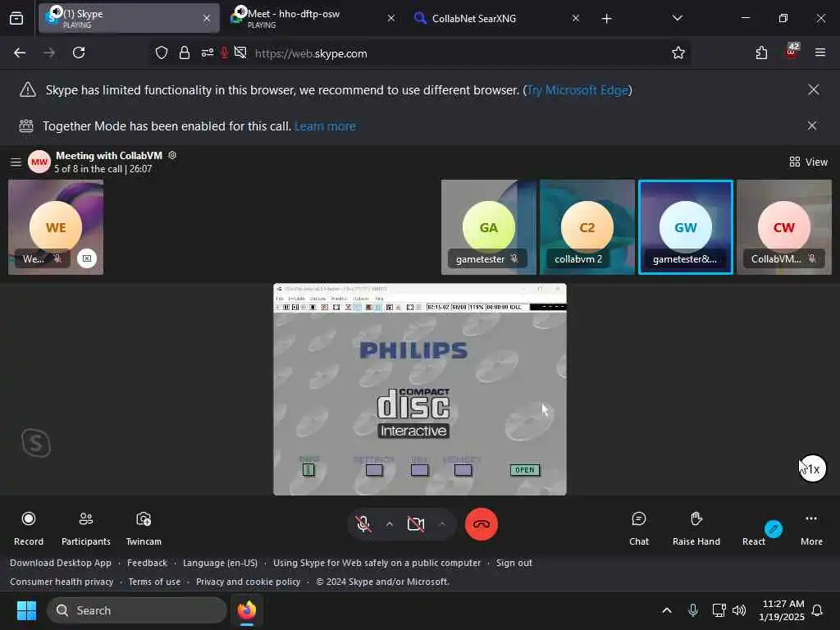
Task: Open site permissions icon in address bar
Action: tap(208, 52)
